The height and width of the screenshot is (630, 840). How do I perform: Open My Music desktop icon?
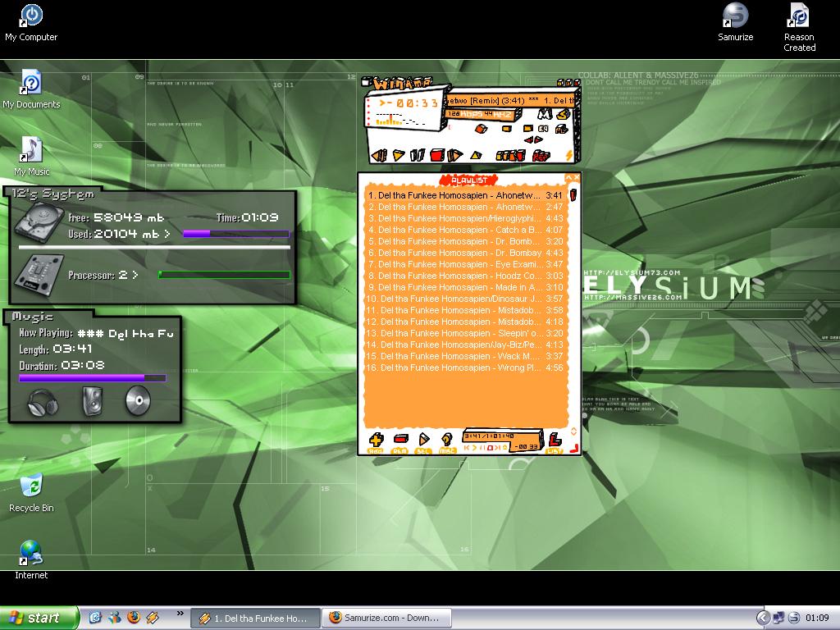point(31,157)
